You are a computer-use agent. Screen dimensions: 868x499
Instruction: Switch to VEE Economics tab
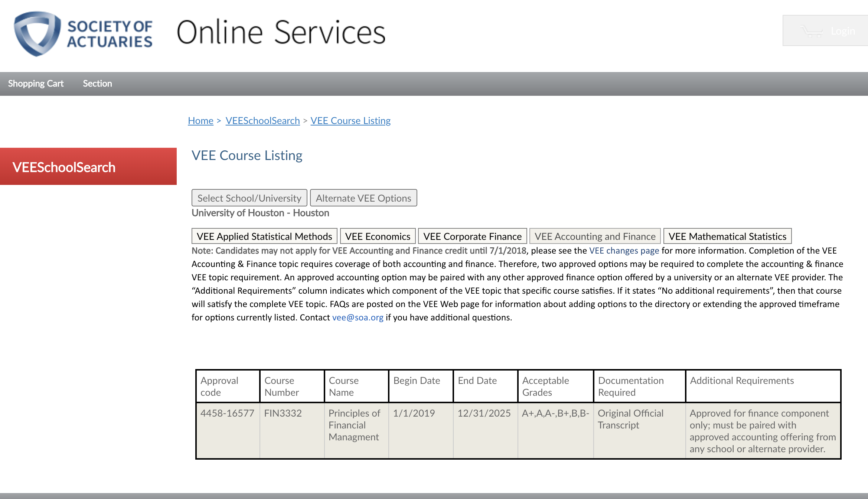click(x=378, y=236)
